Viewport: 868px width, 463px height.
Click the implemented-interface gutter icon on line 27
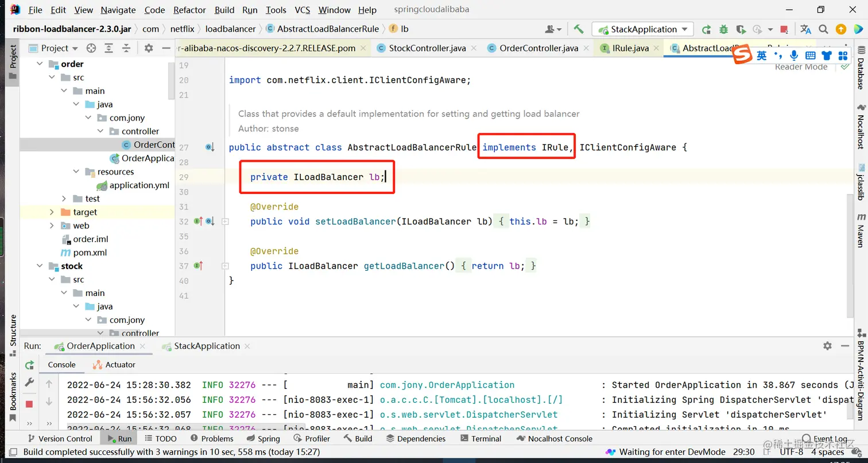coord(210,147)
